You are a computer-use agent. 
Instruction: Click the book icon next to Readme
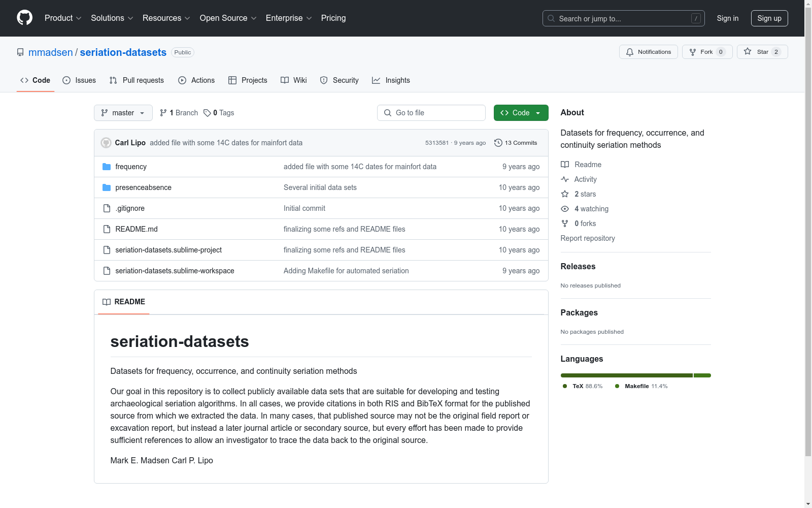[x=565, y=165]
